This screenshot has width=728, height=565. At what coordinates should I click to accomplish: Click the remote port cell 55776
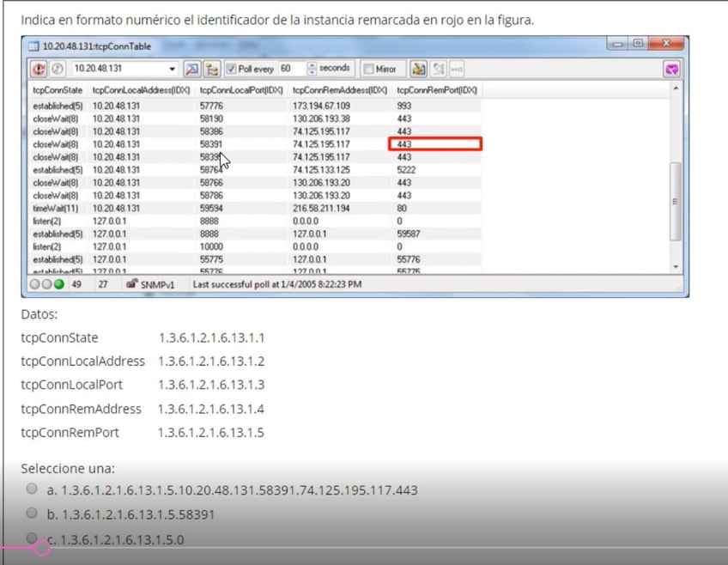(408, 259)
